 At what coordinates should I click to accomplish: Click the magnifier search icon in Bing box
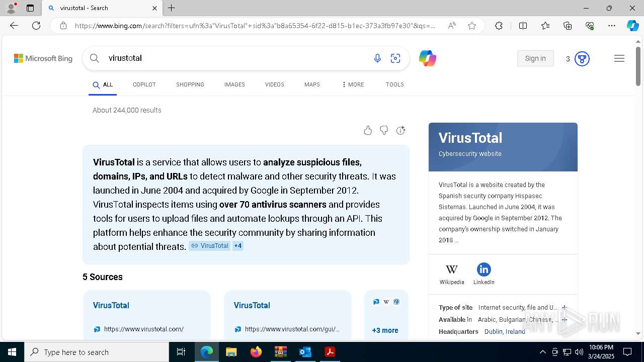tap(94, 58)
